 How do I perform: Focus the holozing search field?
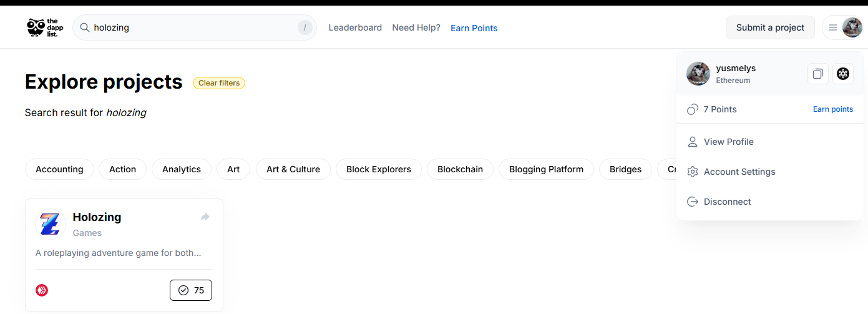195,27
